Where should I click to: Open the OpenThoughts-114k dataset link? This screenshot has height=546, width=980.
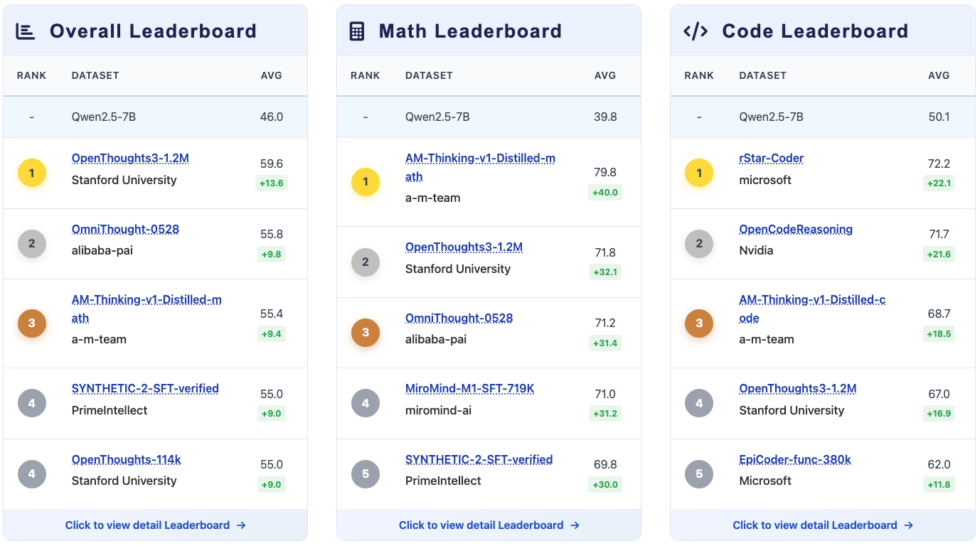[x=127, y=460]
